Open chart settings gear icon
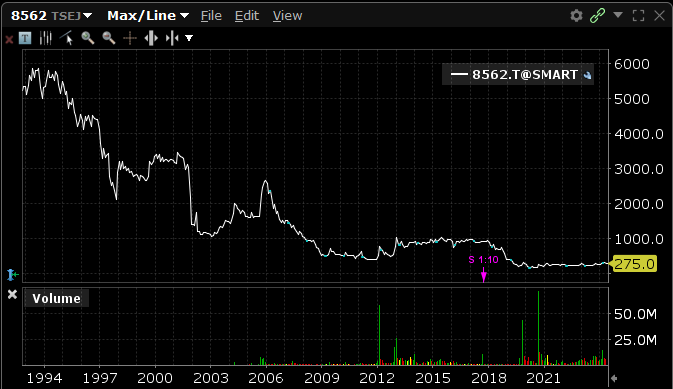673x389 pixels. 576,16
